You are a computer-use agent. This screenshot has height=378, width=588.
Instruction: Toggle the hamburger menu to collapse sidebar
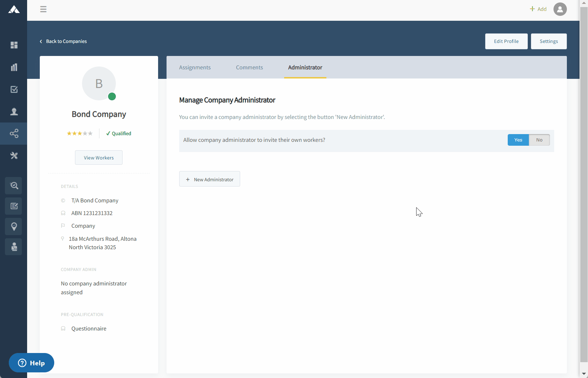point(43,9)
